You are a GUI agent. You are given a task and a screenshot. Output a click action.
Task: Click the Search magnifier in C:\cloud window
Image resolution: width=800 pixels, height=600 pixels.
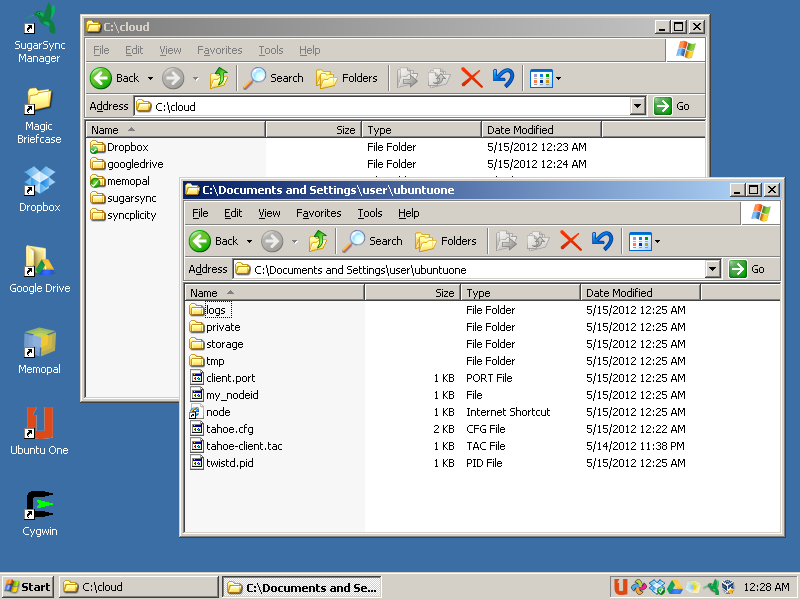click(x=273, y=78)
